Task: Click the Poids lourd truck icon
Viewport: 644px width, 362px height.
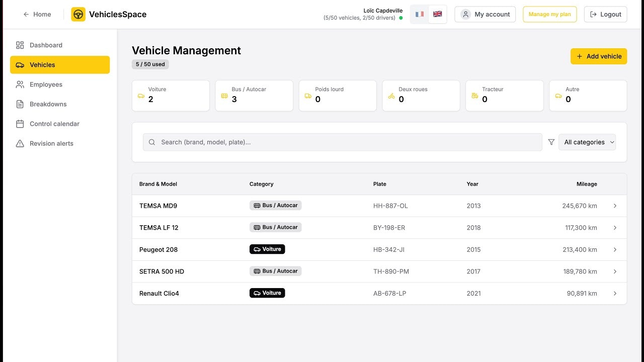Action: click(308, 96)
